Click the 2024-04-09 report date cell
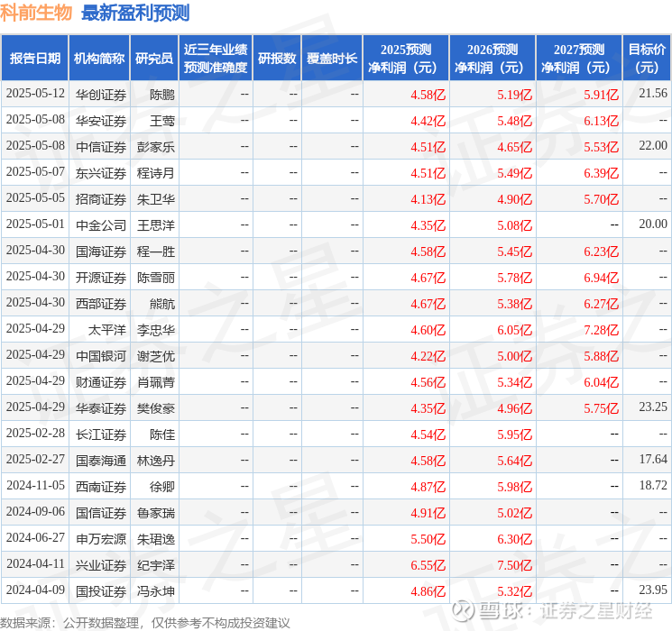 tap(35, 590)
